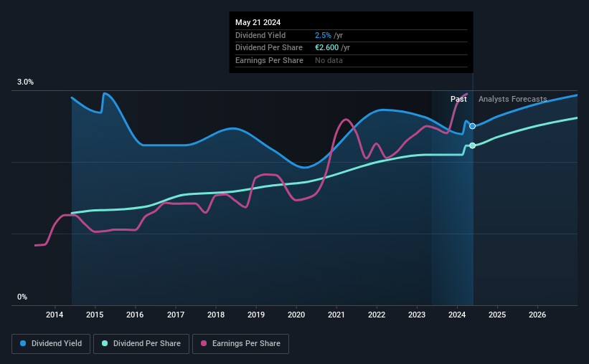Click the 2018 x-axis label

216,315
